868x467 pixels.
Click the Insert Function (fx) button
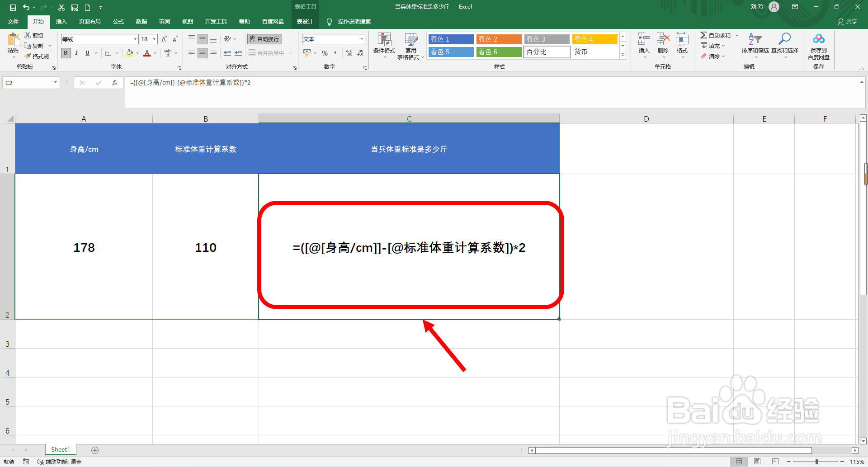click(x=115, y=83)
